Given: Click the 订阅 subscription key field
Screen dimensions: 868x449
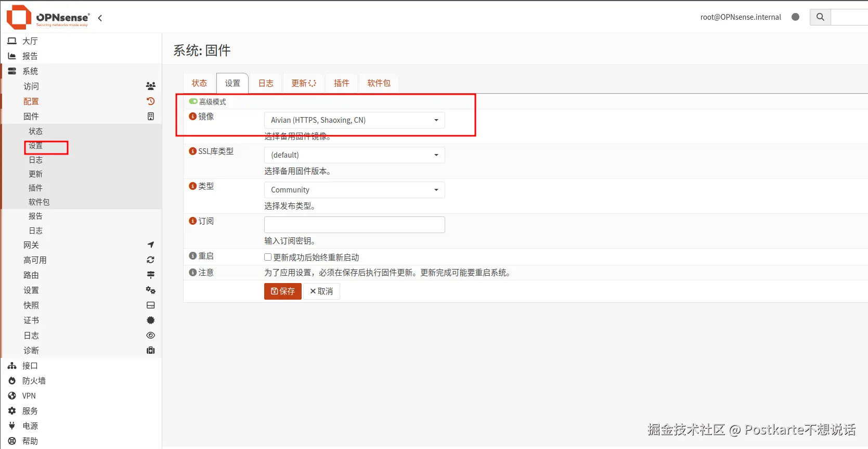Looking at the screenshot, I should (x=355, y=225).
